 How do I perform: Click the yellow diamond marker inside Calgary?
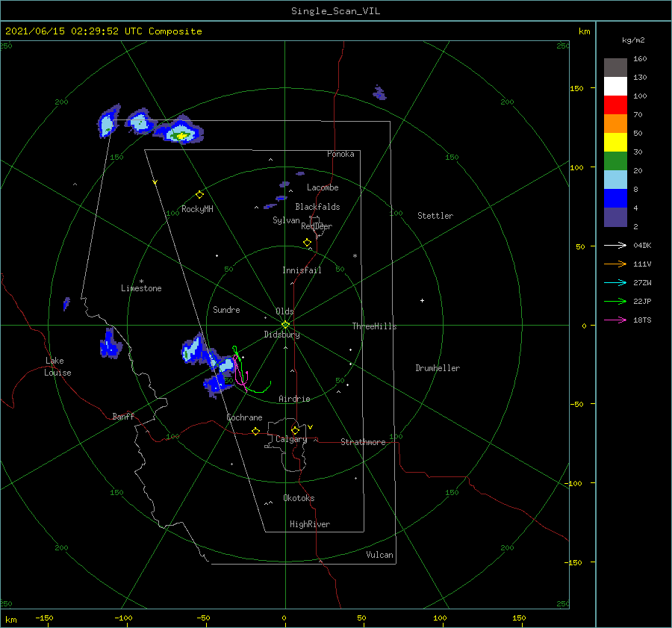[295, 430]
